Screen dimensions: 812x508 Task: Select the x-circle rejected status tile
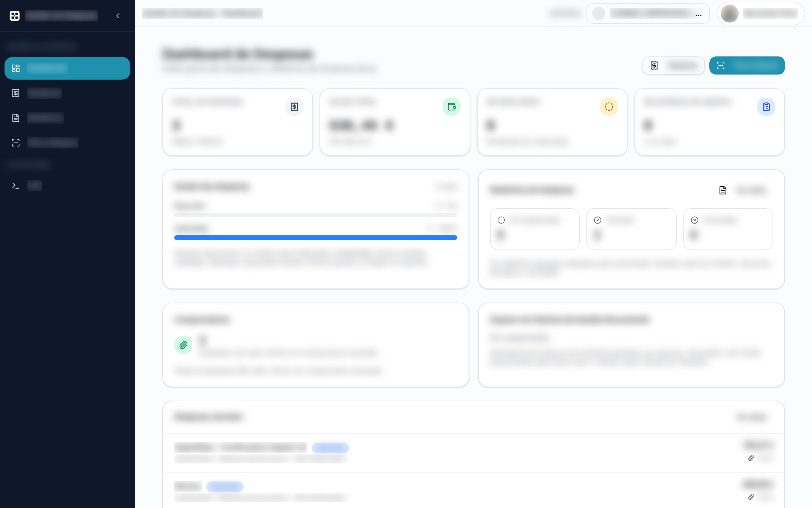point(728,229)
